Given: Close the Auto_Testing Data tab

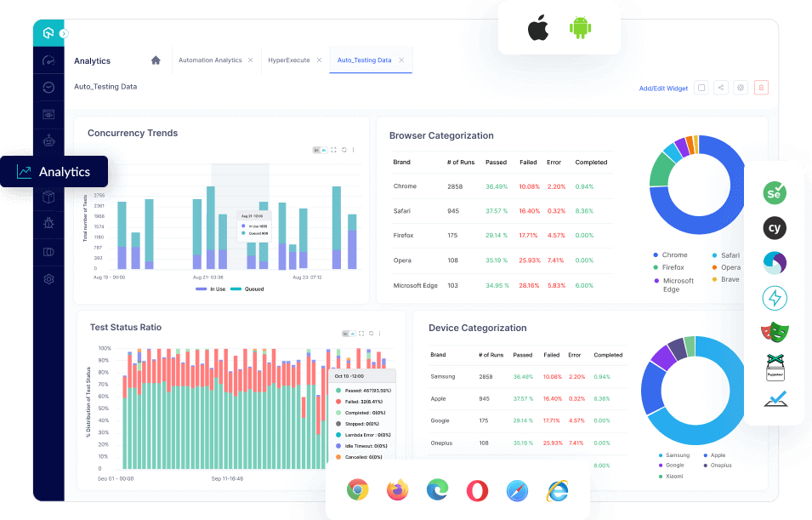Looking at the screenshot, I should pyautogui.click(x=400, y=60).
